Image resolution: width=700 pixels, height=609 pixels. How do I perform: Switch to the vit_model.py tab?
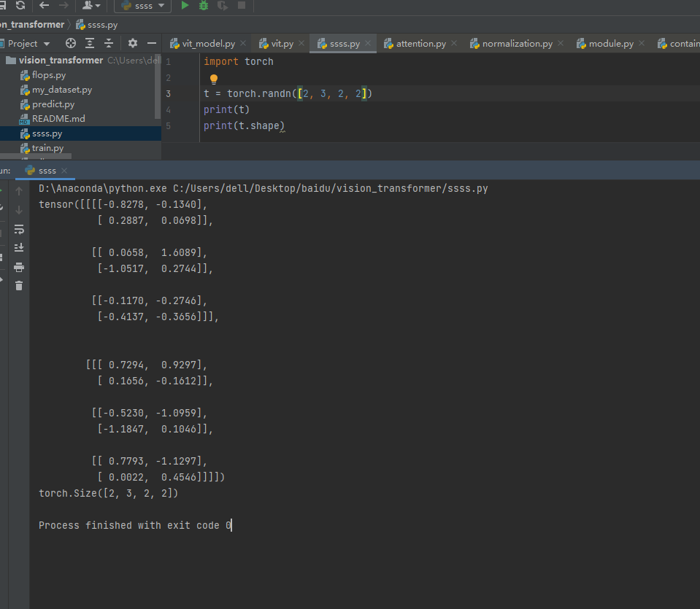coord(208,43)
